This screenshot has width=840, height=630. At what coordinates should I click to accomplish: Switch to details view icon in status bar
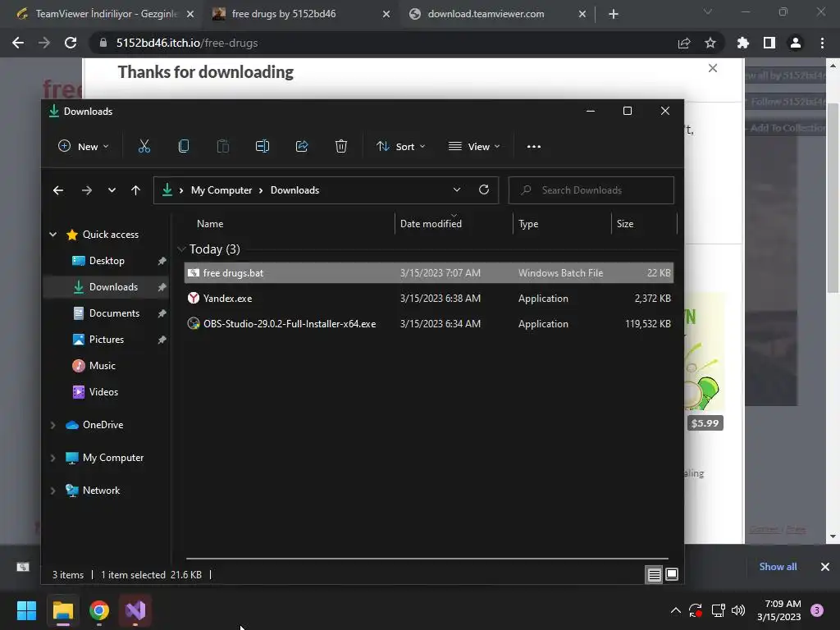(x=654, y=575)
